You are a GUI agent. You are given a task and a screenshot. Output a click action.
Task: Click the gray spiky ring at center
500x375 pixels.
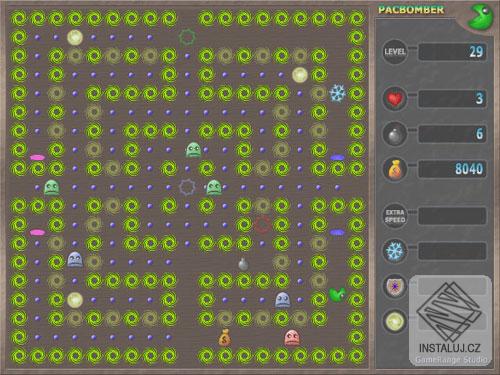coord(187,187)
